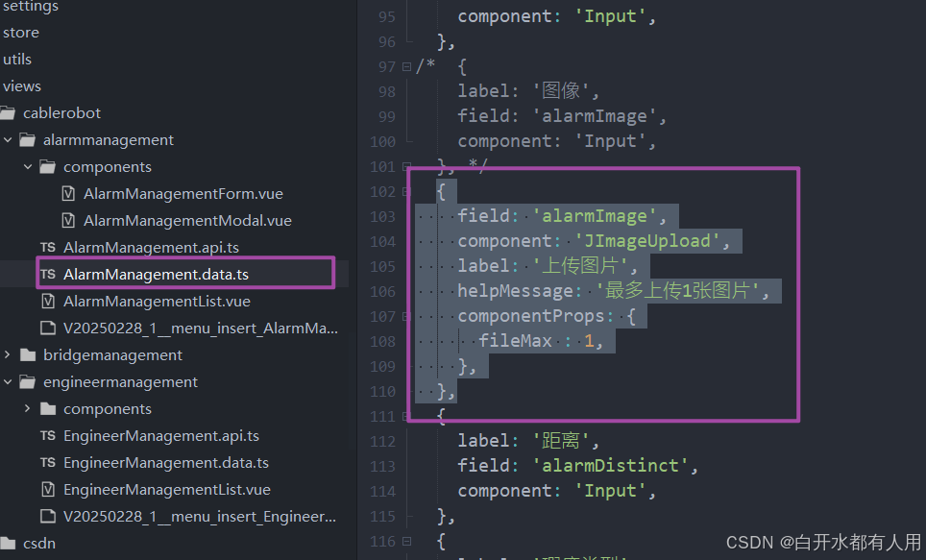Open AlarmManagementModal.vue file
The height and width of the screenshot is (560, 926).
pyautogui.click(x=187, y=220)
